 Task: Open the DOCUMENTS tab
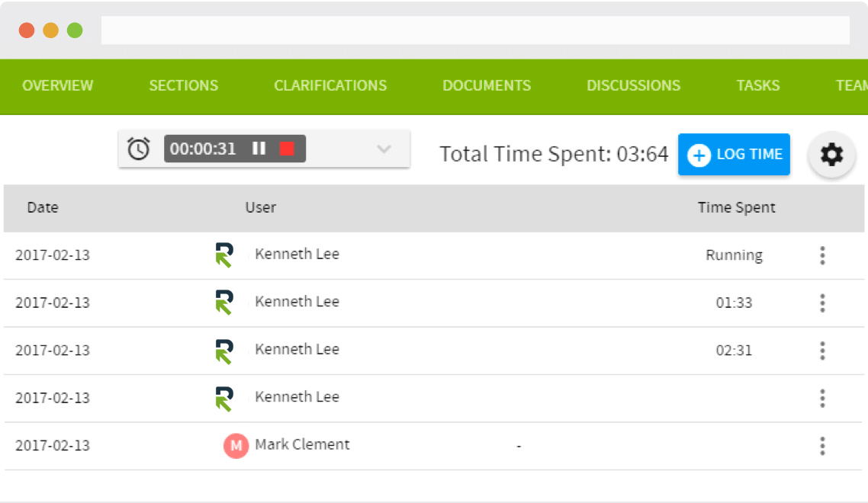[x=487, y=85]
